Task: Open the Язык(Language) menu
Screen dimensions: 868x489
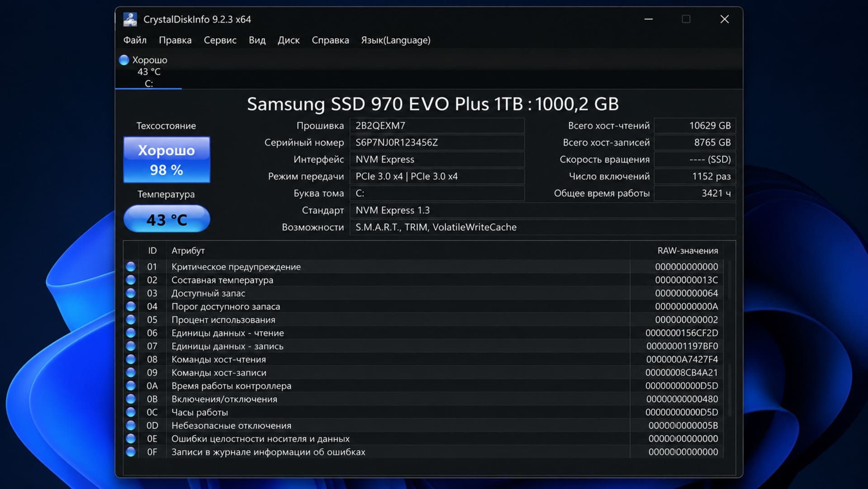Action: 396,40
